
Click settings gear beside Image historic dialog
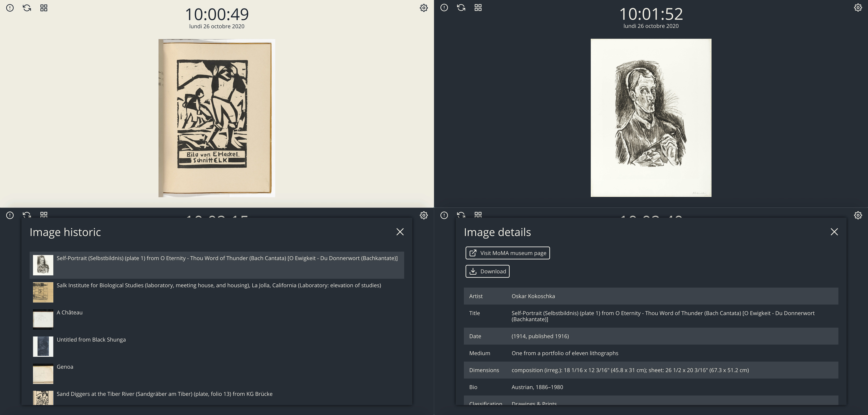(424, 215)
